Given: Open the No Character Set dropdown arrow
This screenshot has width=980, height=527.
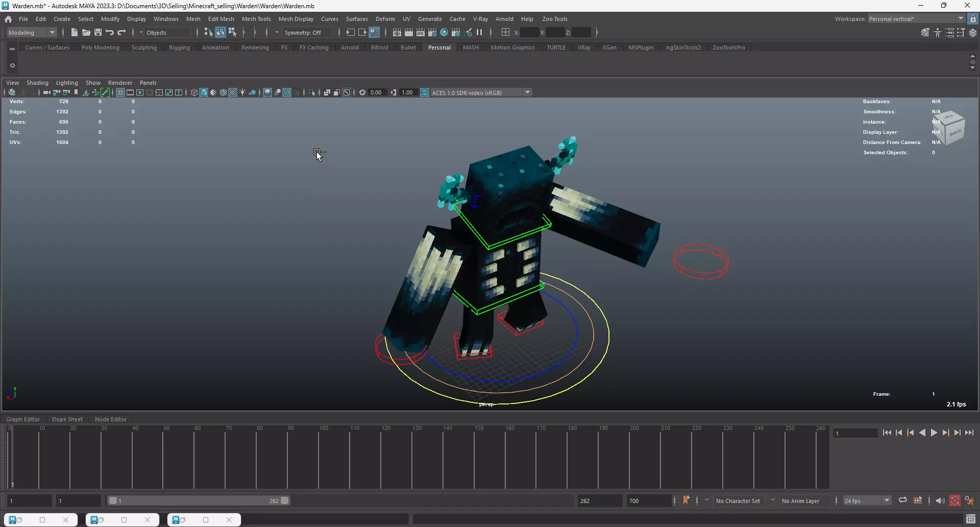Looking at the screenshot, I should [707, 500].
